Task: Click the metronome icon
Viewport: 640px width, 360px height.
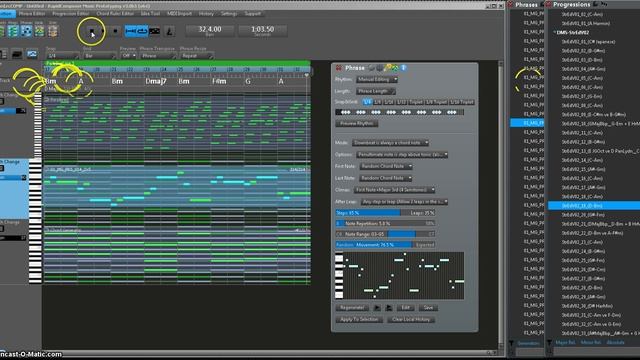Action: (x=169, y=31)
